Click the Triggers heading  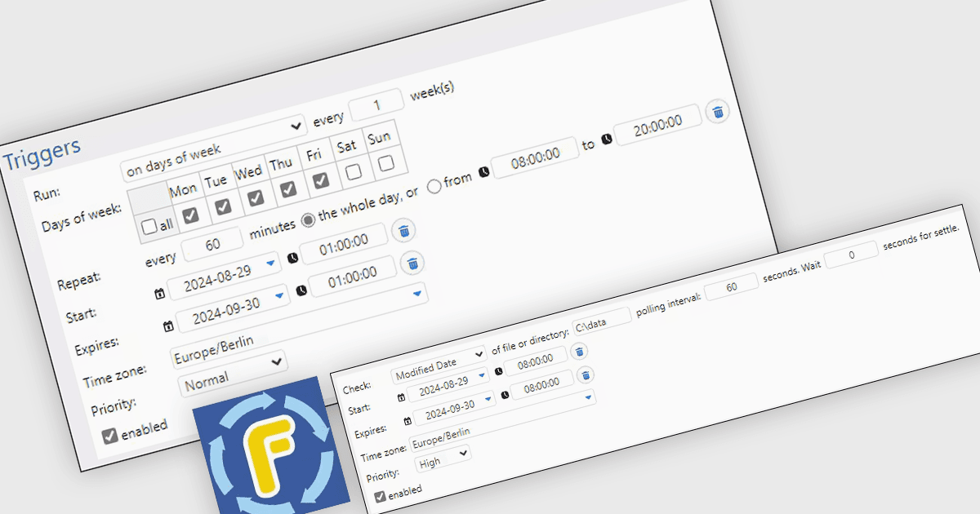pos(42,153)
